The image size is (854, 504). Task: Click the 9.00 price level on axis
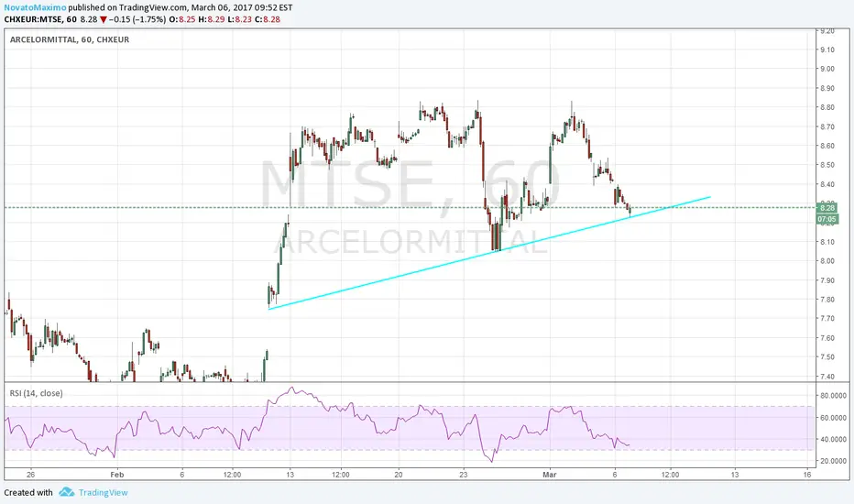827,69
